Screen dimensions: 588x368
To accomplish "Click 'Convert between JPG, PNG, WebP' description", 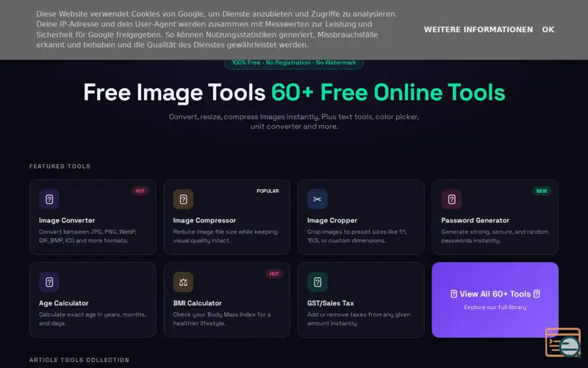I will [87, 236].
